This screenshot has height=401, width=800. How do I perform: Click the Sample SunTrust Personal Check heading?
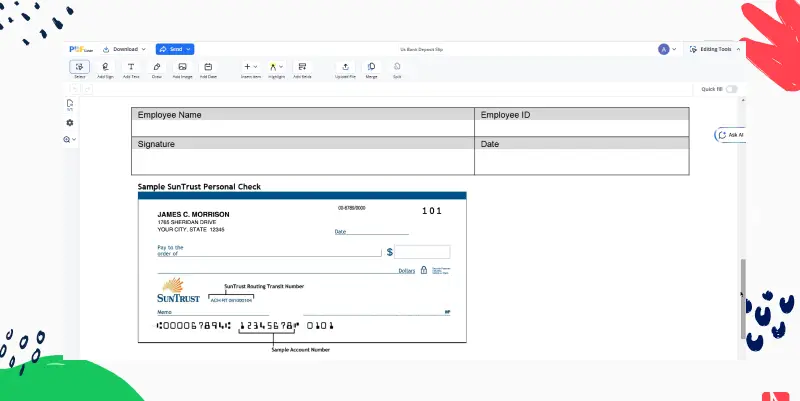199,187
